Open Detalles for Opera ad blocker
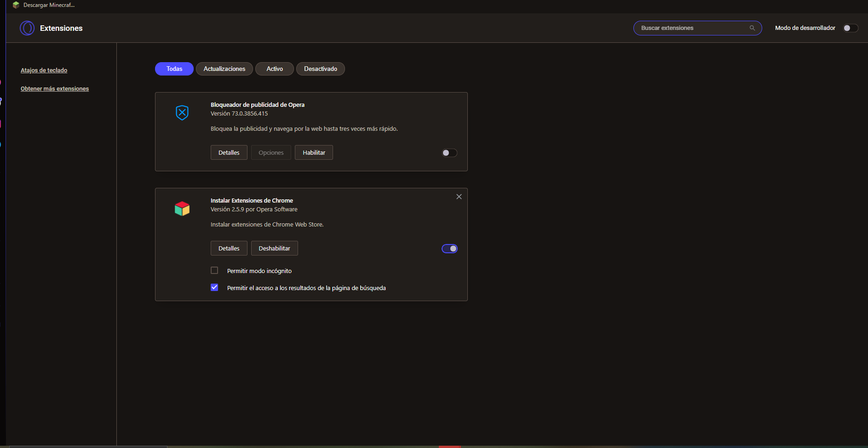Image resolution: width=868 pixels, height=448 pixels. [x=229, y=152]
